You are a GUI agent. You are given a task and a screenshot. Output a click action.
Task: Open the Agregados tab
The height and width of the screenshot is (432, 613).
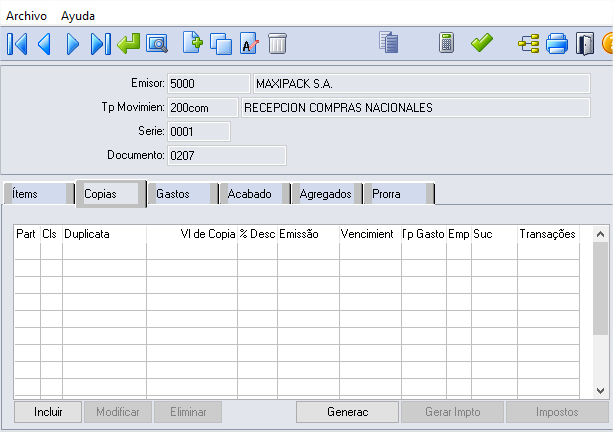(327, 194)
